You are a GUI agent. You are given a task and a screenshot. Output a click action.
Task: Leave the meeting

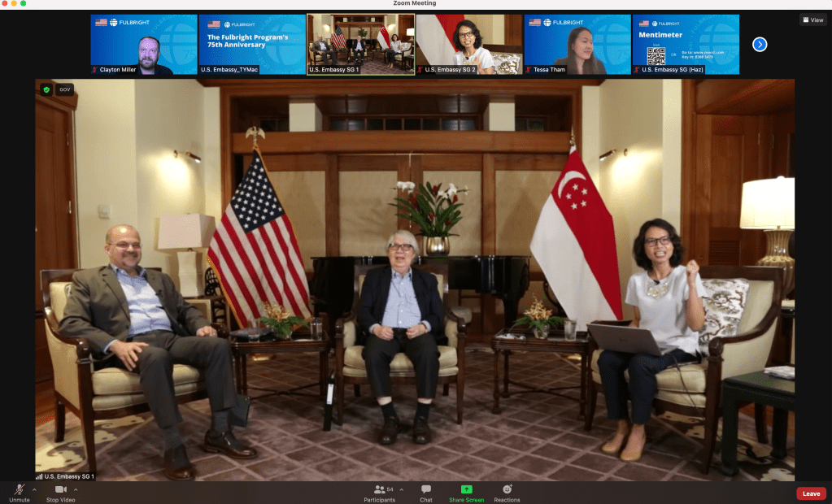click(811, 493)
